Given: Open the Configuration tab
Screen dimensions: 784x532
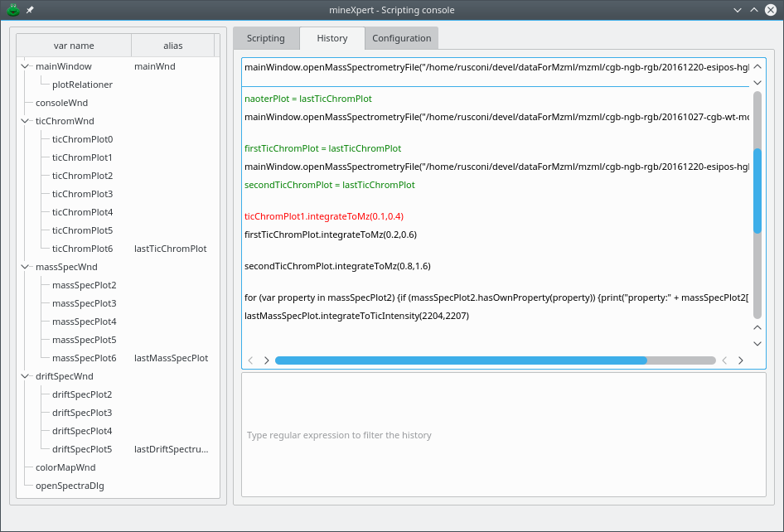Looking at the screenshot, I should tap(401, 38).
